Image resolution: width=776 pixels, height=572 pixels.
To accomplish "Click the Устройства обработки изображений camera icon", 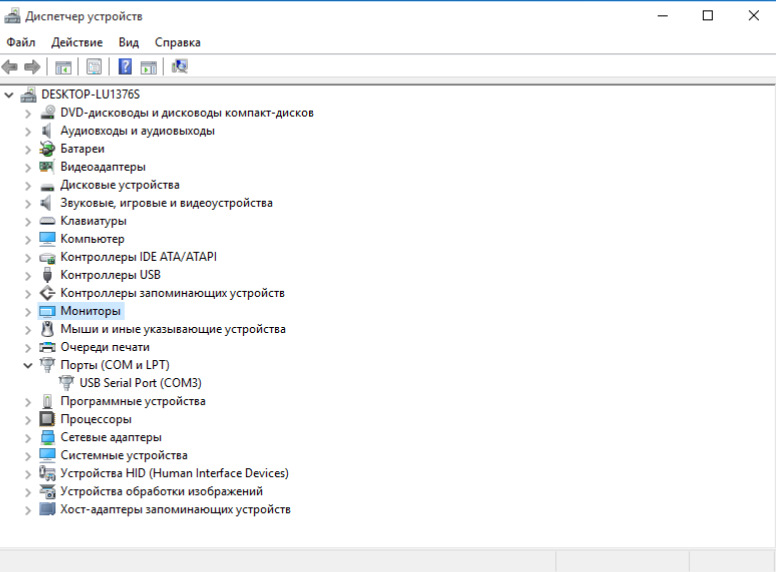I will click(48, 491).
